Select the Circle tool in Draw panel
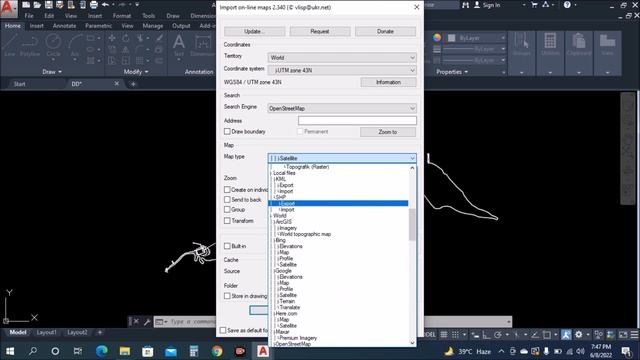 53,46
